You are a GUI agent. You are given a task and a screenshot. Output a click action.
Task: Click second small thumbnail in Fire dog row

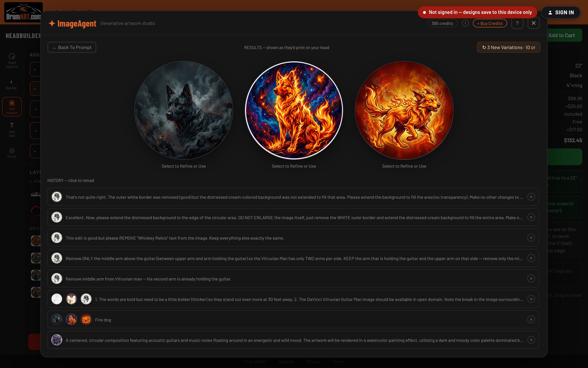click(71, 320)
